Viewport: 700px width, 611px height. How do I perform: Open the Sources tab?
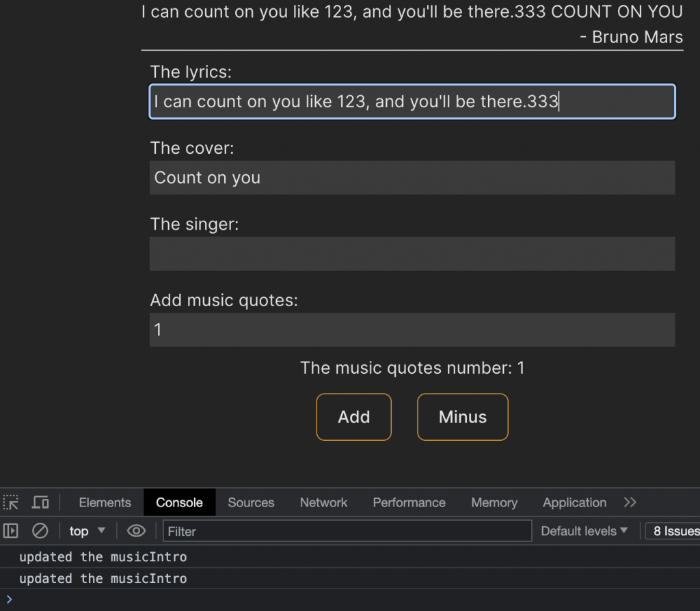click(x=251, y=502)
